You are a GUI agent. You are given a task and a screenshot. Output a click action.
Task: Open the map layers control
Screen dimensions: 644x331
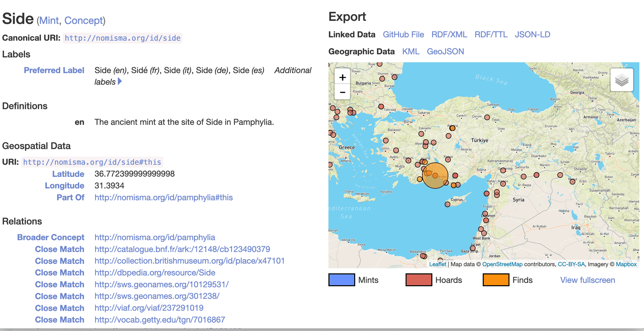(x=622, y=80)
